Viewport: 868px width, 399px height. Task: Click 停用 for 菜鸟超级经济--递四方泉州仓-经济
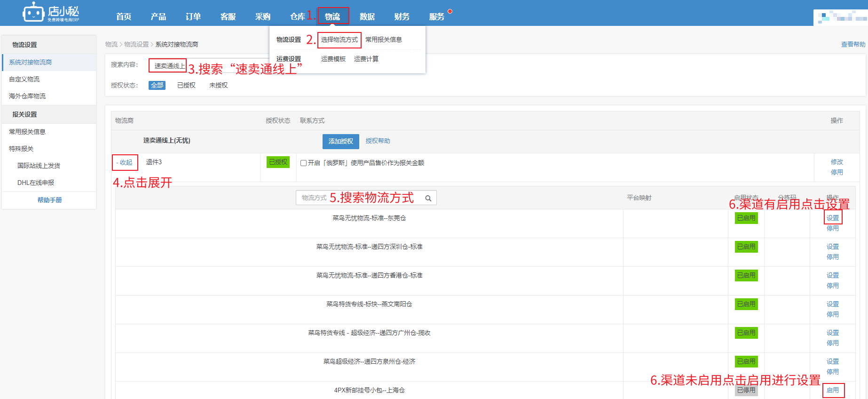pos(833,372)
